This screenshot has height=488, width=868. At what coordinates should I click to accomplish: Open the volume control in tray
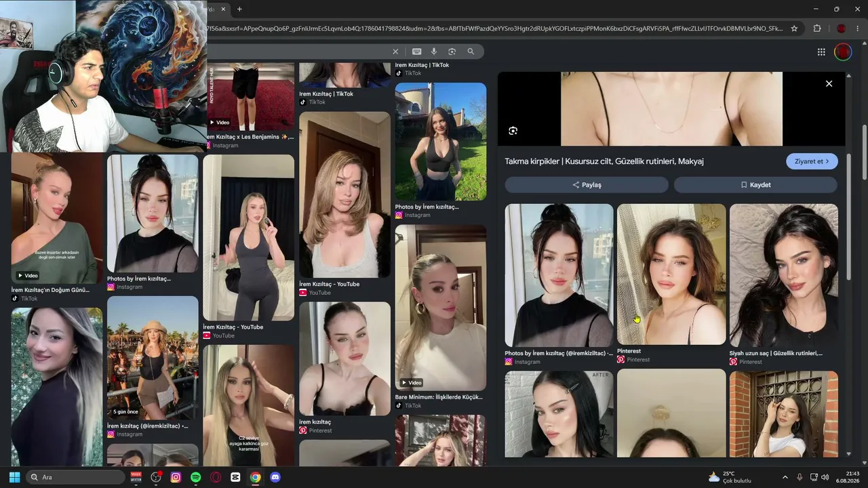tap(825, 477)
